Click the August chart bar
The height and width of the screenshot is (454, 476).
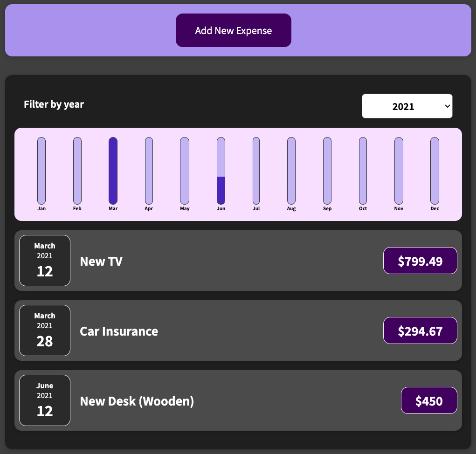click(291, 171)
